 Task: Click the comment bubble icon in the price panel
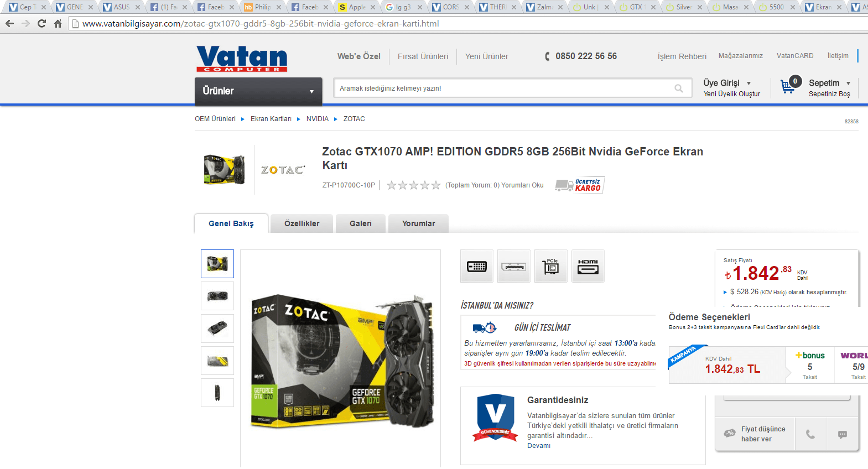[x=843, y=434]
